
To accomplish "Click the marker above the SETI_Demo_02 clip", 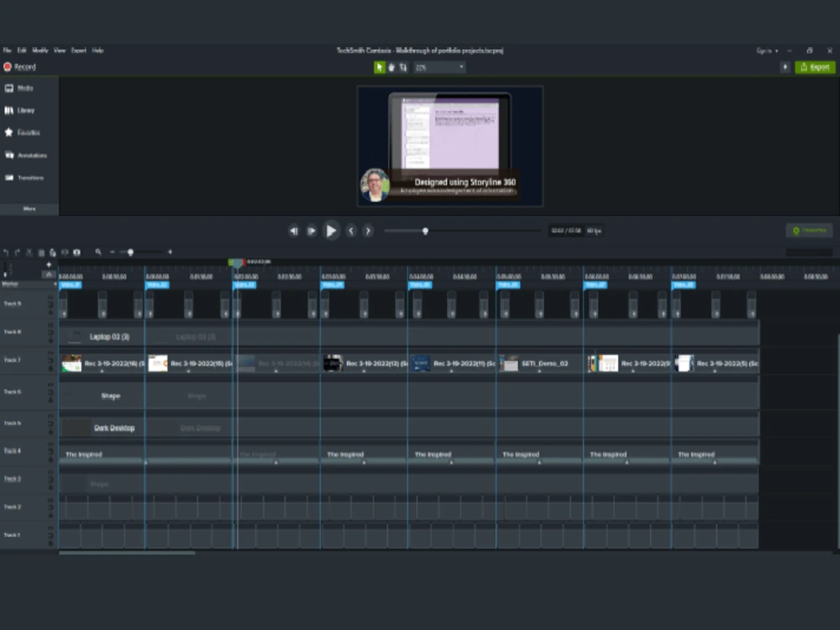I will pyautogui.click(x=508, y=285).
